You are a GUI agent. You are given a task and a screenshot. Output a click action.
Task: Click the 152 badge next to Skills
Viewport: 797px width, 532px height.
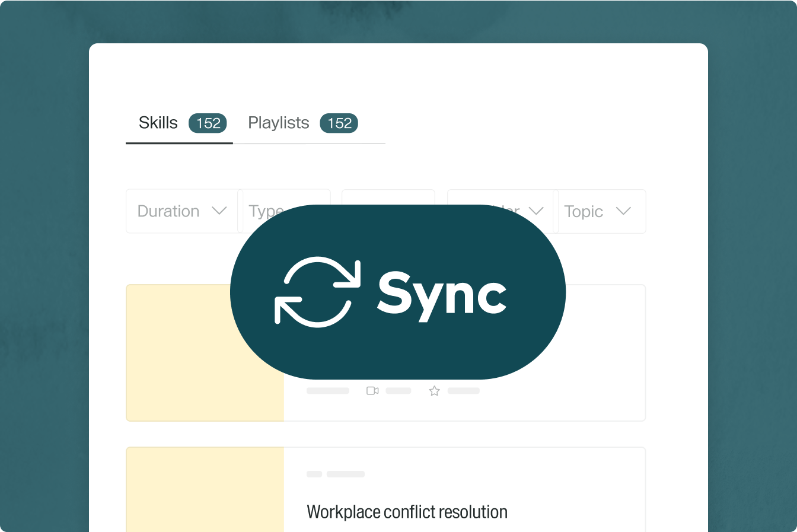(208, 123)
